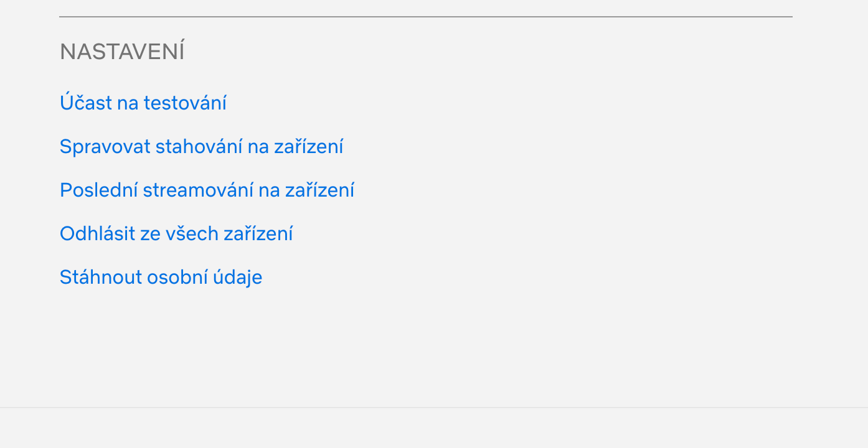
Task: Click the last link in the settings list
Action: (x=161, y=277)
